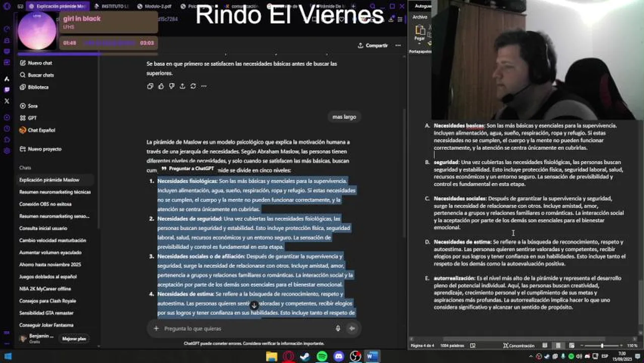644x363 pixels.
Task: Click the Mejorar plan button
Action: 74,339
